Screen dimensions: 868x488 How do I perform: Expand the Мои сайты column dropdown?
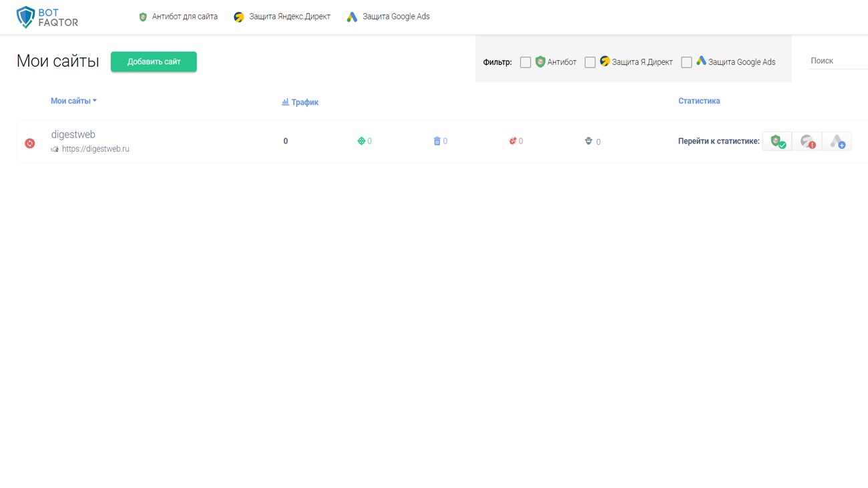tap(73, 101)
